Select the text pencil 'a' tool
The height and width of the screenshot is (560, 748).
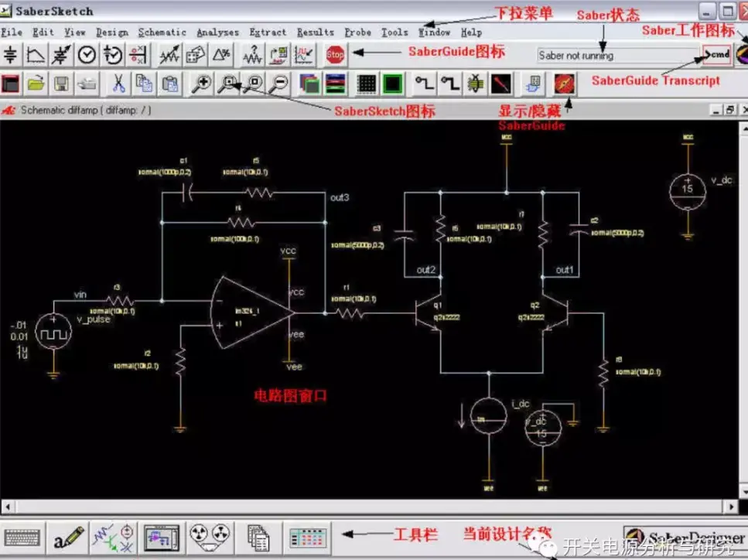pyautogui.click(x=68, y=538)
